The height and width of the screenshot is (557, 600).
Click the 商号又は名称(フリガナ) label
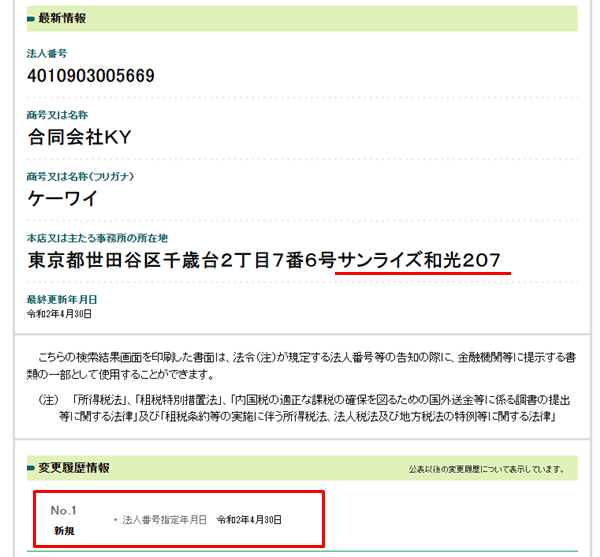(80, 176)
